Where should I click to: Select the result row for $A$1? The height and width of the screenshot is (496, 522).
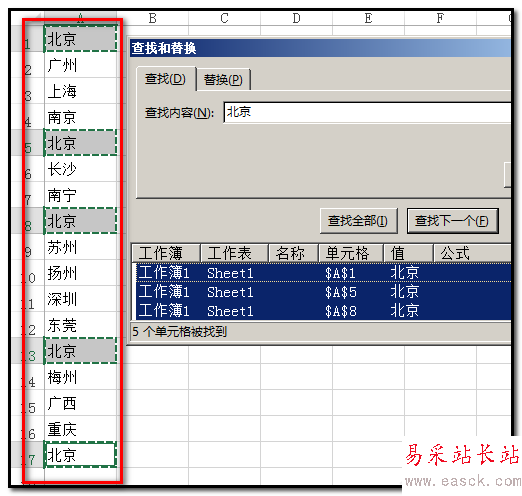point(323,273)
